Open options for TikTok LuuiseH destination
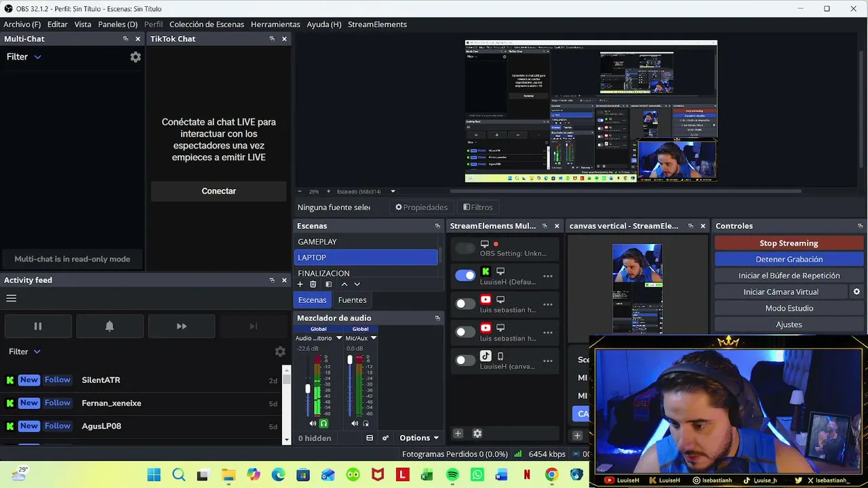 tap(548, 361)
